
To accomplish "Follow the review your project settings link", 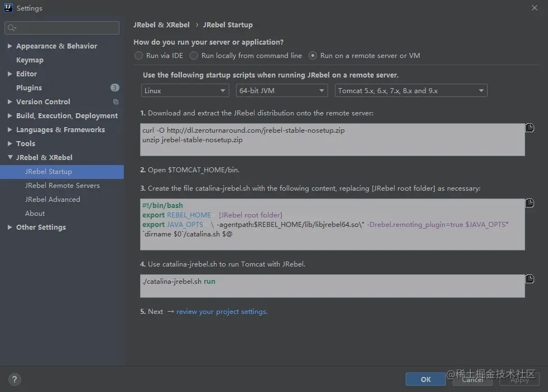I will [x=222, y=312].
